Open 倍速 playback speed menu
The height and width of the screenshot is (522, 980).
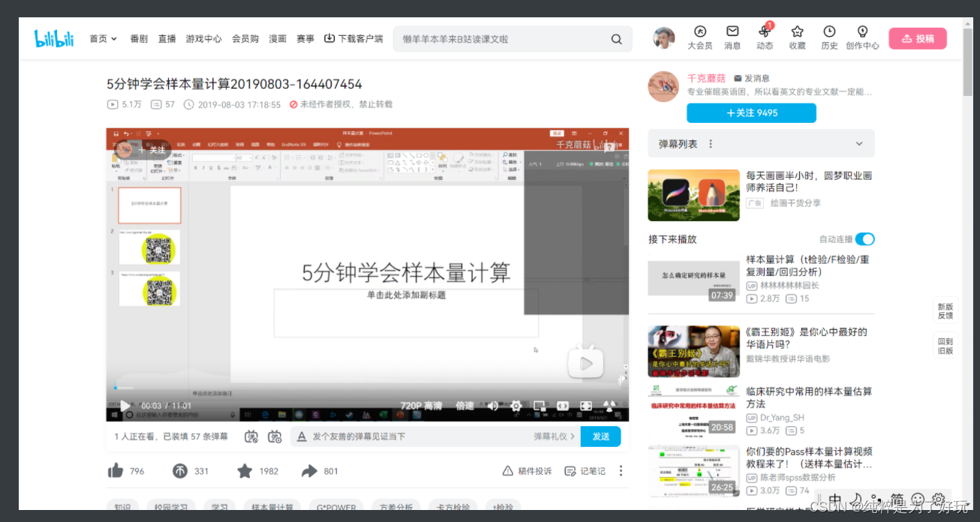(464, 406)
